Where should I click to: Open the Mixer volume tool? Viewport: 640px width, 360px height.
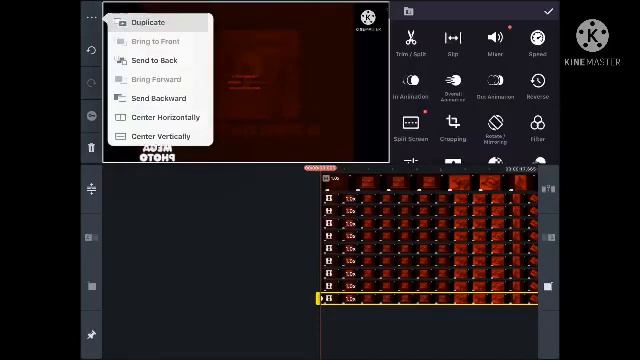tap(495, 43)
